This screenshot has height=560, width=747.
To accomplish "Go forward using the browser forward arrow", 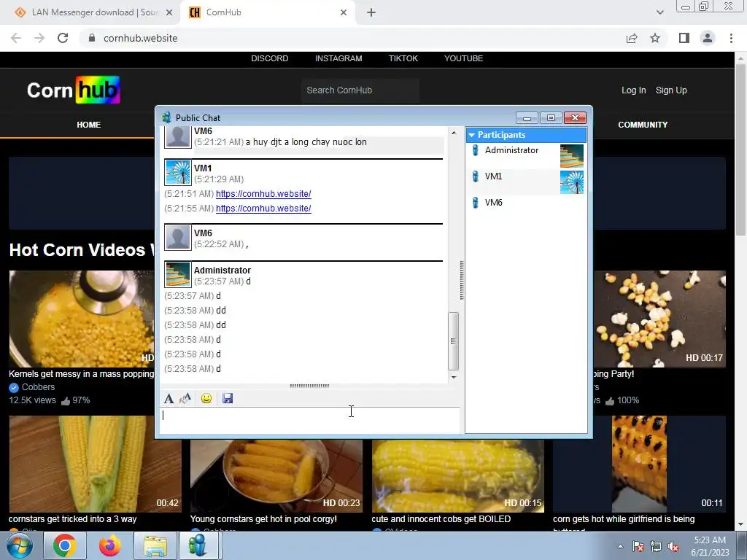I will pyautogui.click(x=39, y=38).
